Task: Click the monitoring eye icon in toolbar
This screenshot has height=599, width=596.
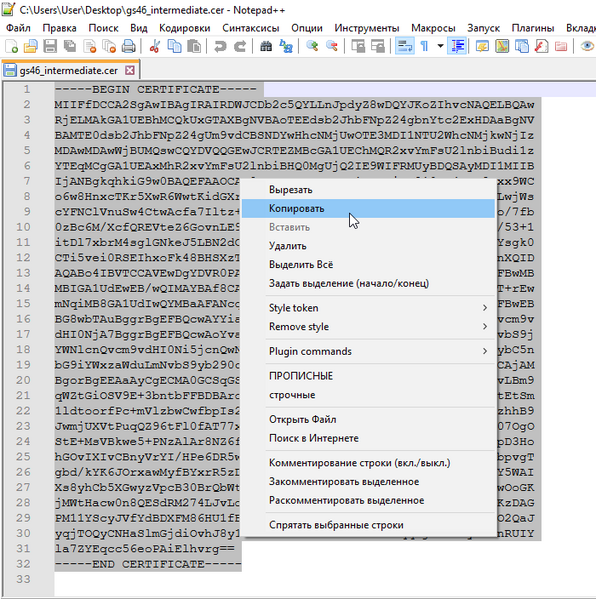Action: [x=587, y=47]
